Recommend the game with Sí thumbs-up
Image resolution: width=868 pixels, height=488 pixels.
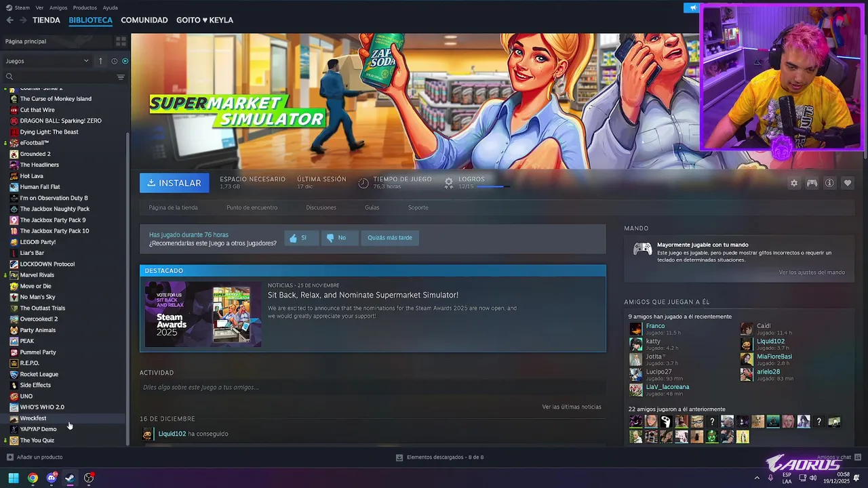301,238
